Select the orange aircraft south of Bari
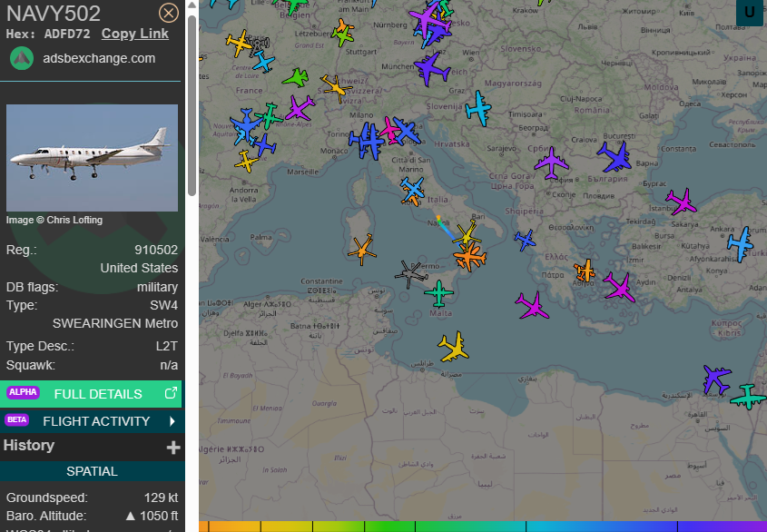 [x=469, y=256]
